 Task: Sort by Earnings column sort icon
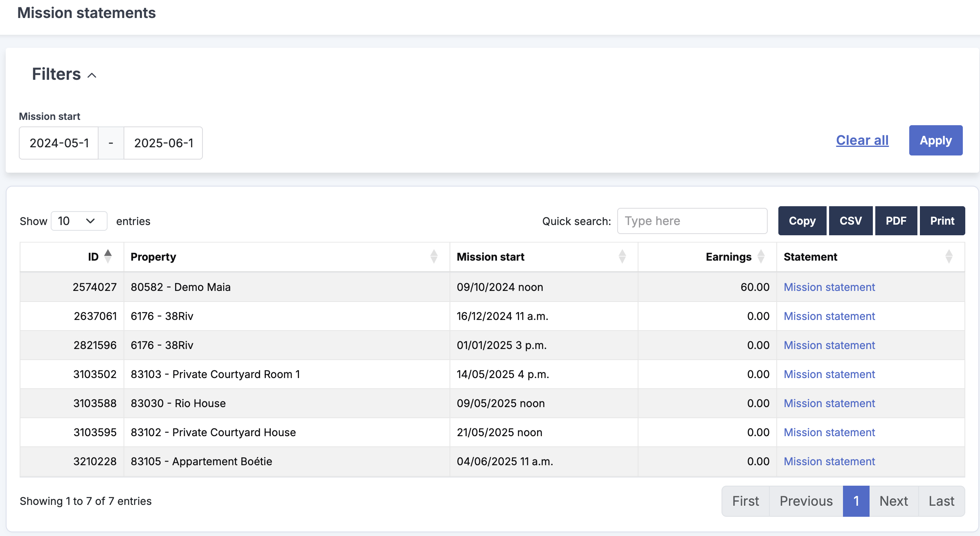[761, 257]
